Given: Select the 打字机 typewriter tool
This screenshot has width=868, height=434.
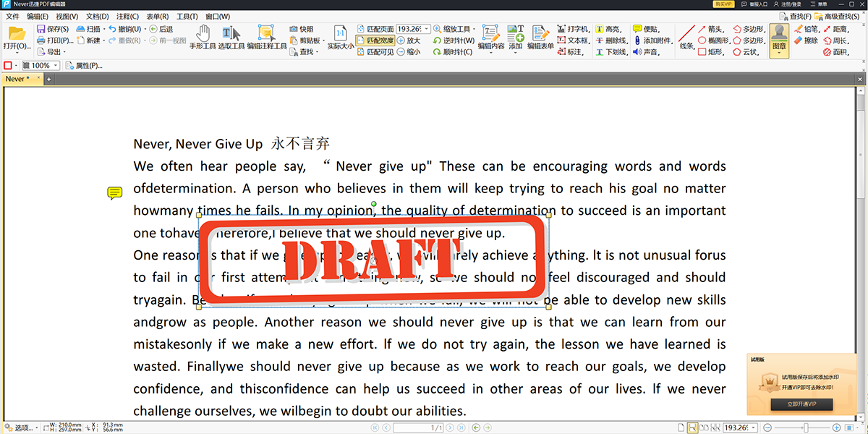Looking at the screenshot, I should pos(576,30).
